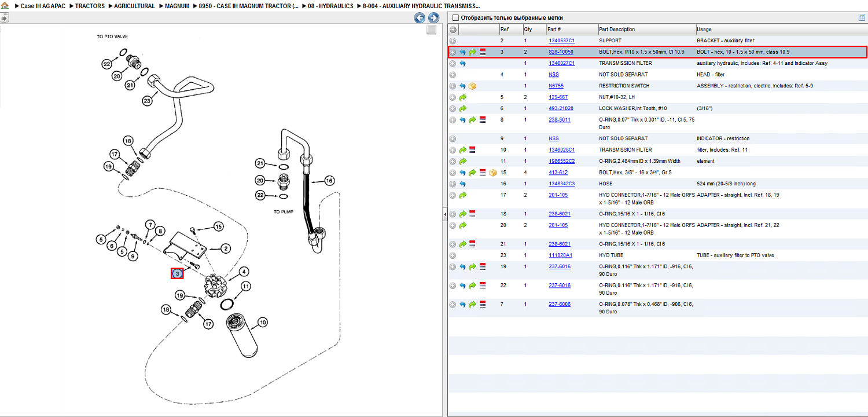Click the green arrow on row 1986552C2
This screenshot has width=868, height=417.
click(462, 161)
